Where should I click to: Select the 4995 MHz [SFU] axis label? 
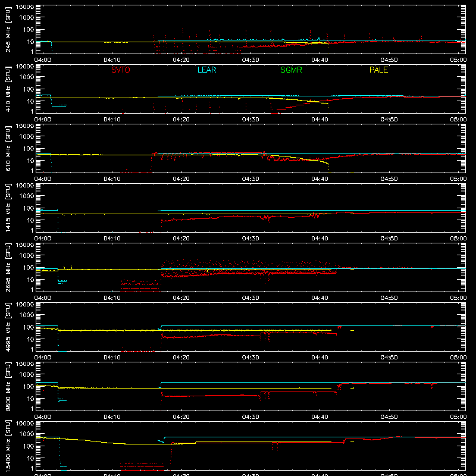click(x=8, y=327)
